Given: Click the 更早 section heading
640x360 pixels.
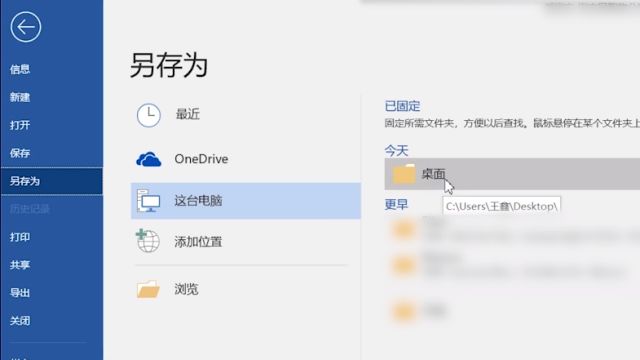Looking at the screenshot, I should tap(396, 204).
